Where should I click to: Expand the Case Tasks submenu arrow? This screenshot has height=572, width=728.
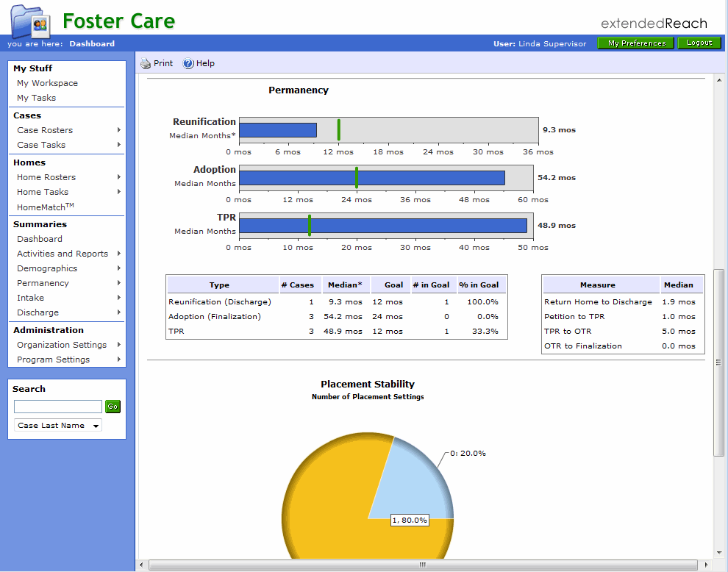(119, 145)
